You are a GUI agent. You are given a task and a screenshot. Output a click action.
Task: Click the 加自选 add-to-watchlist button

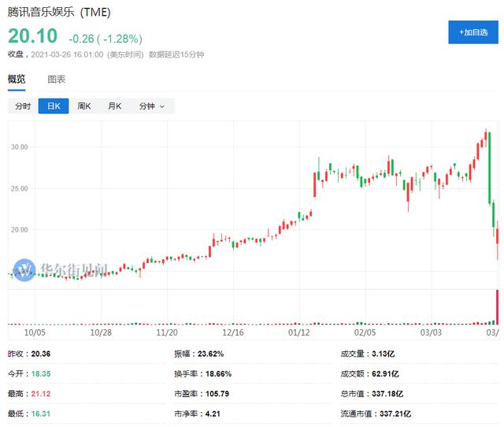pyautogui.click(x=473, y=32)
